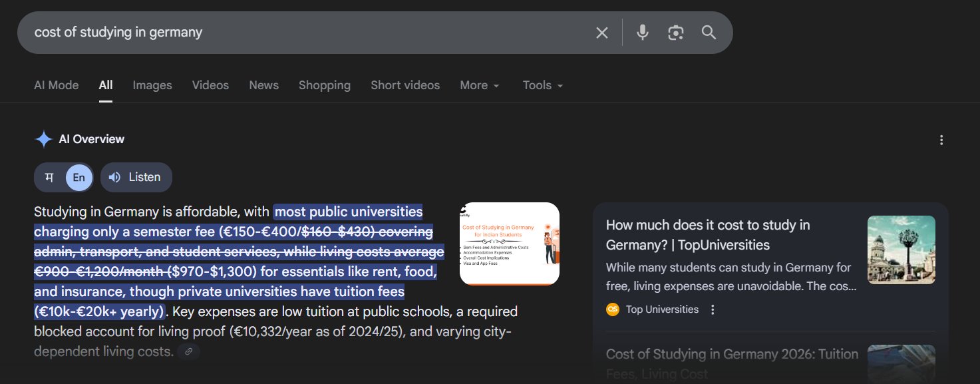Open Google Lens image search icon
980x384 pixels.
tap(675, 33)
